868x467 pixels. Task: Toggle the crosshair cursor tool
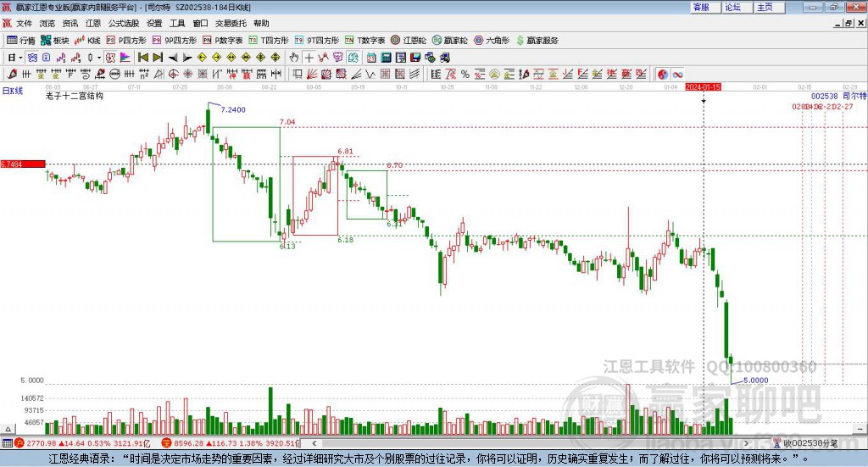(x=309, y=58)
